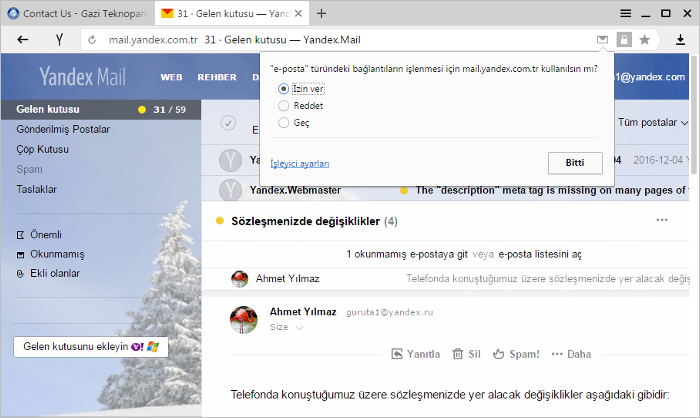Open the downloads arrow icon
The image size is (700, 418).
pyautogui.click(x=680, y=40)
